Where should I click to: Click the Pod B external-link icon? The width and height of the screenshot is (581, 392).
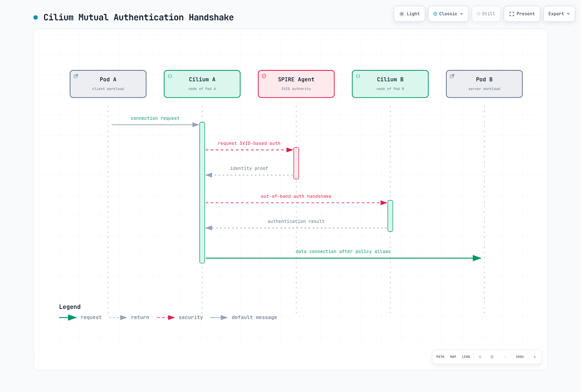point(452,76)
